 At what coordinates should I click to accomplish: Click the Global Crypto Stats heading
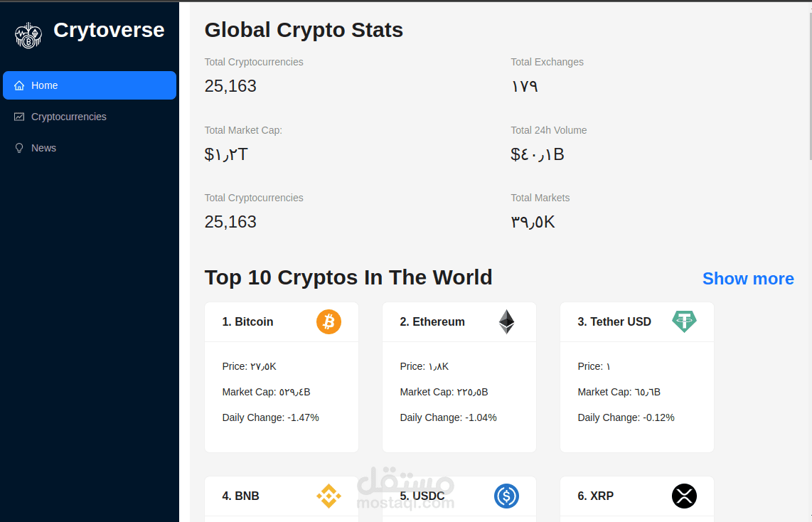pos(304,30)
